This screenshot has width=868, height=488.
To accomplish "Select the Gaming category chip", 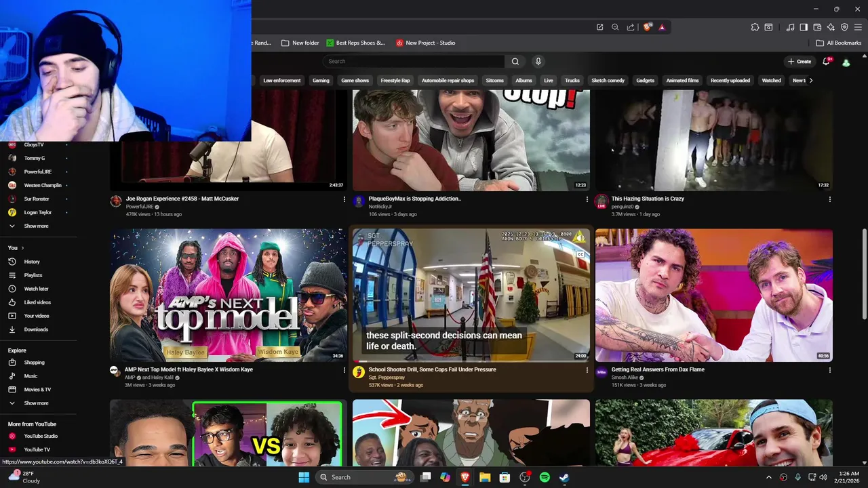I will [x=321, y=81].
